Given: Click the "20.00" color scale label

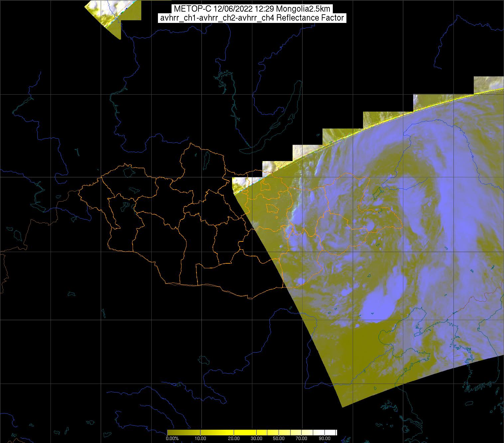Looking at the screenshot, I should pyautogui.click(x=234, y=439).
